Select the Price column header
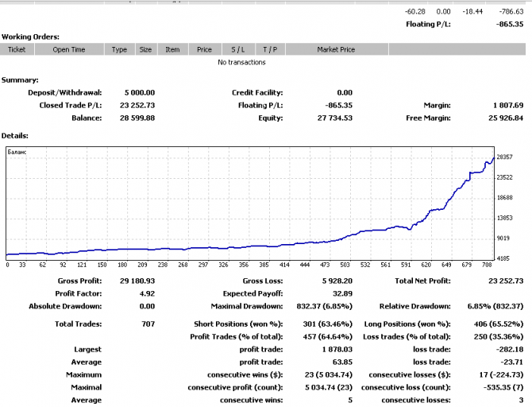The height and width of the screenshot is (407, 532). [204, 49]
